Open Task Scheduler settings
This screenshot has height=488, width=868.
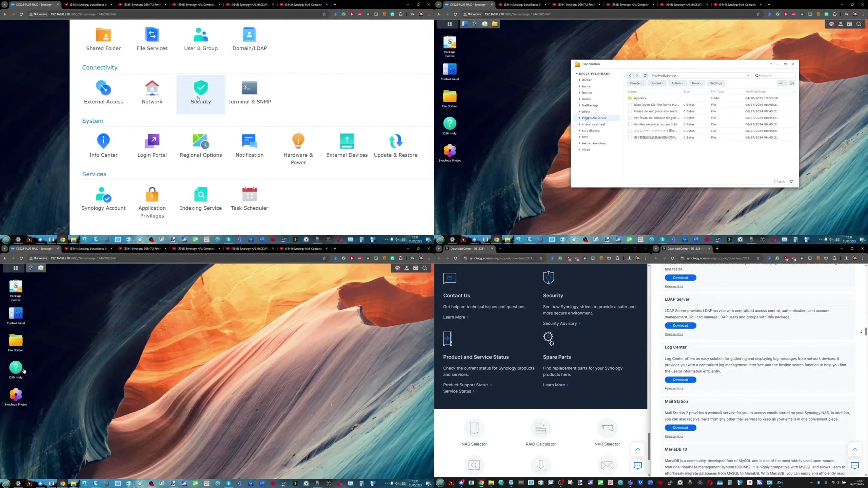tap(250, 199)
